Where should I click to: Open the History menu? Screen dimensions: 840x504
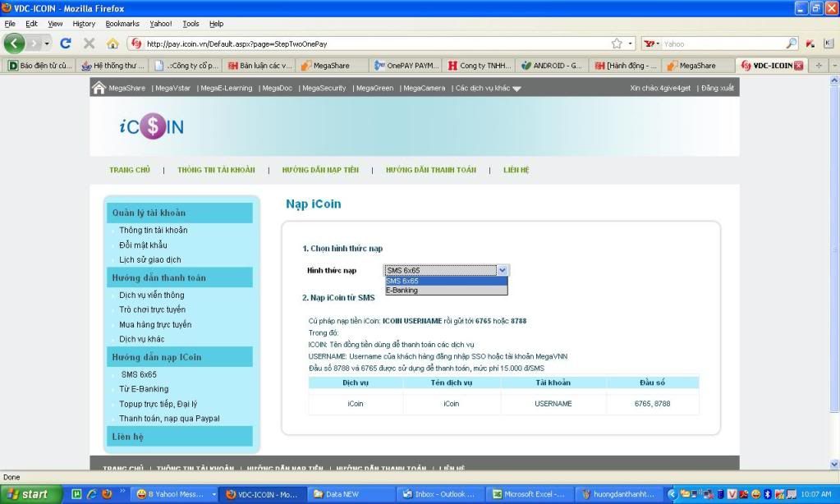click(84, 24)
